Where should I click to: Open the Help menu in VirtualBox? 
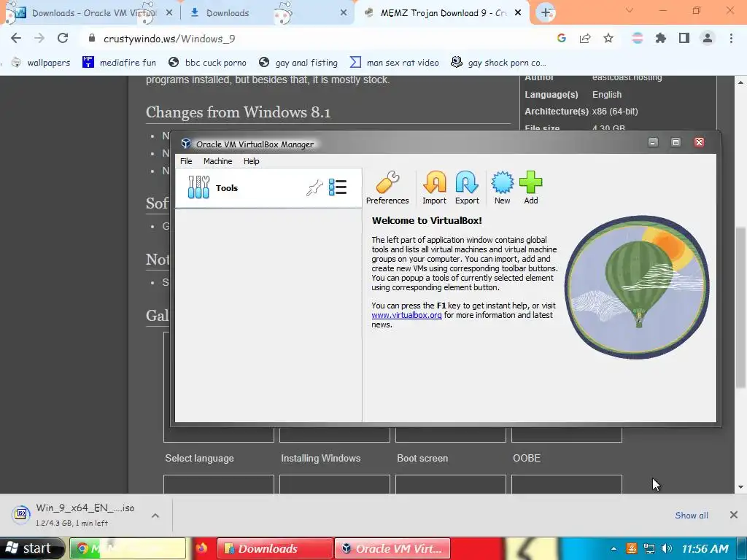coord(252,161)
